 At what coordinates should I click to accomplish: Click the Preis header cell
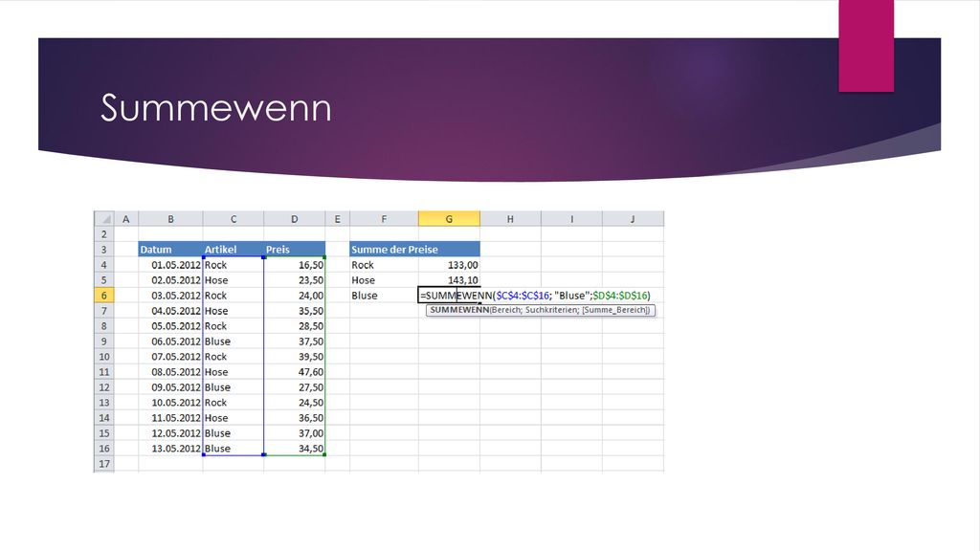tap(295, 250)
